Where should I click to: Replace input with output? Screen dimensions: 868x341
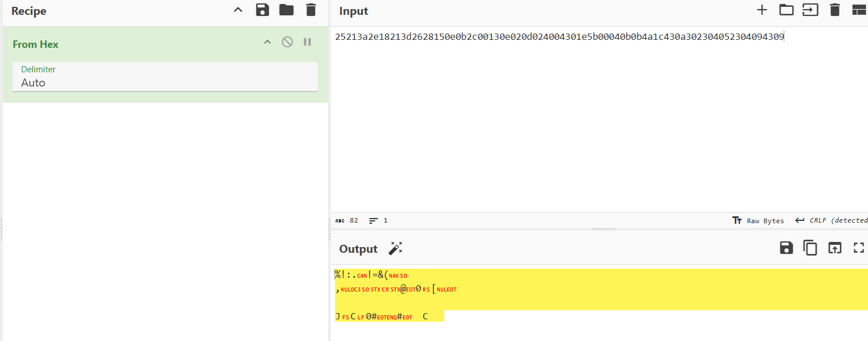coord(834,248)
